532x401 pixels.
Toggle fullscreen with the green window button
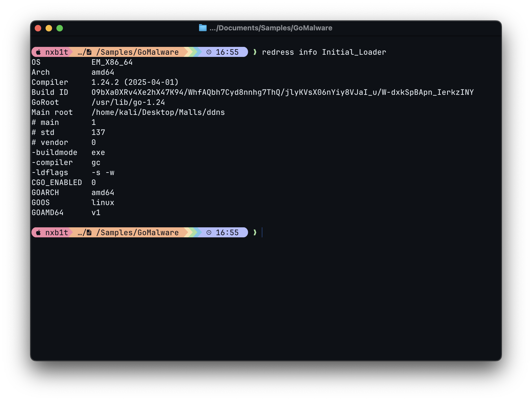59,28
